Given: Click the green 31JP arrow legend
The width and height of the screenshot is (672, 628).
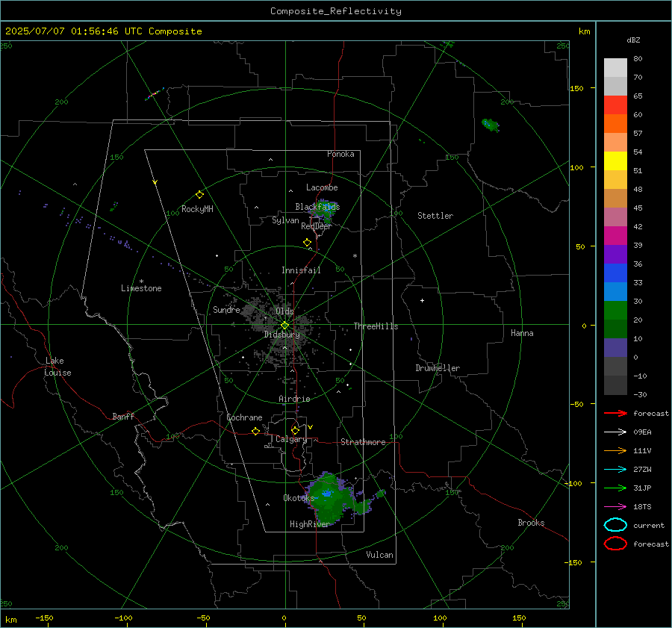Looking at the screenshot, I should [x=615, y=488].
